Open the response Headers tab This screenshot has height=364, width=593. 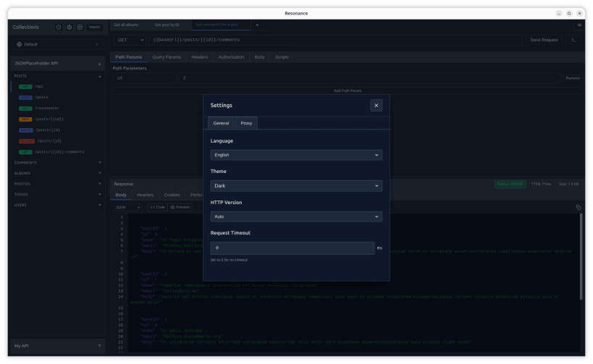coord(146,195)
